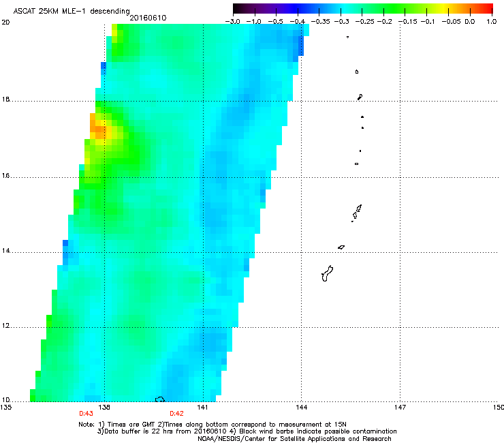Click the -3.0 color scale label
This screenshot has width=504, height=443.
click(232, 22)
